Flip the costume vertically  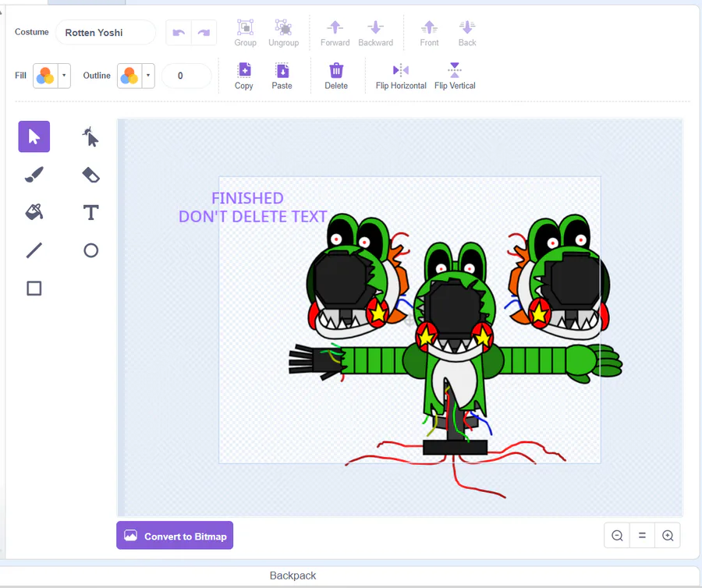click(455, 76)
